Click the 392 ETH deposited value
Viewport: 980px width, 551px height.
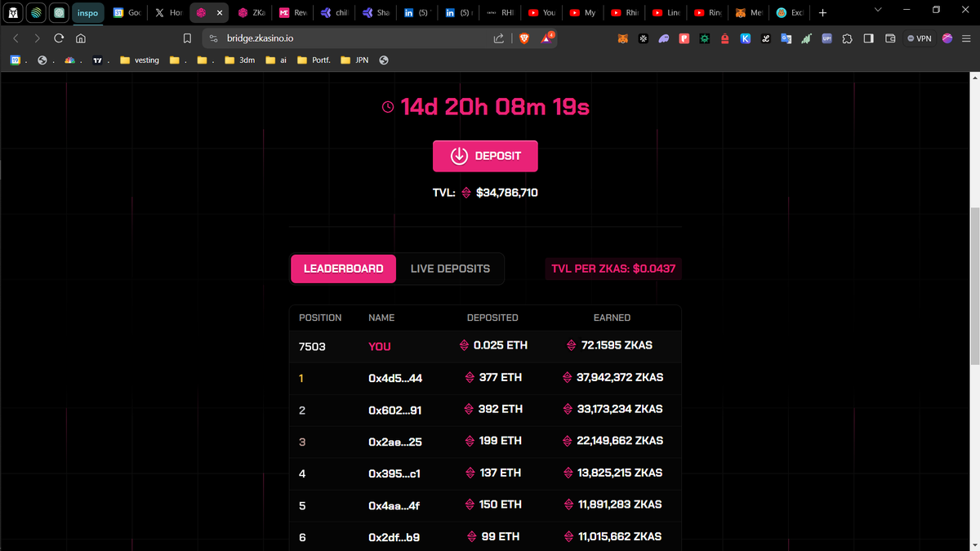[501, 409]
